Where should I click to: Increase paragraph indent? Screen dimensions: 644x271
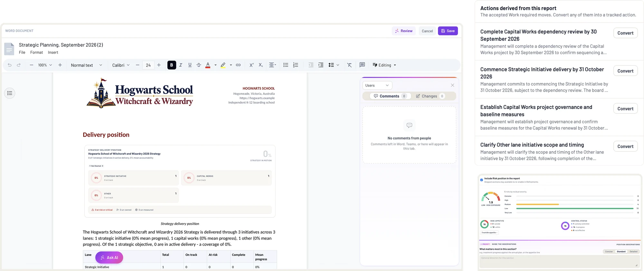(x=321, y=65)
